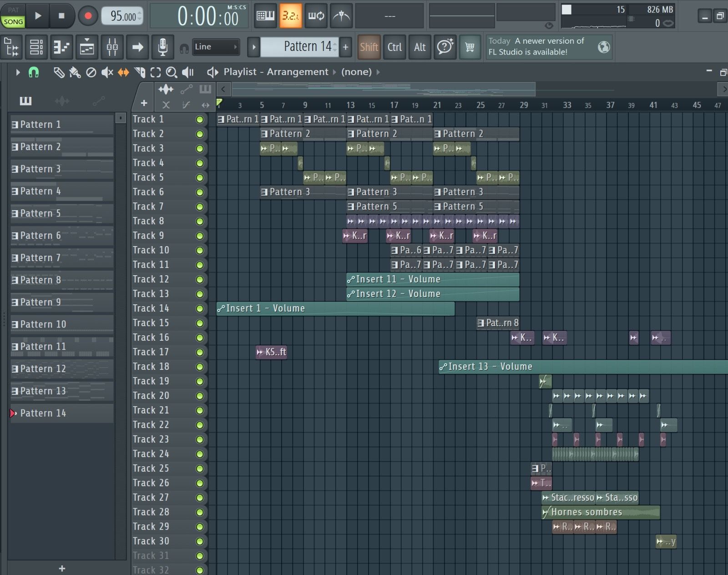The height and width of the screenshot is (575, 728).
Task: Add a new item below pattern list
Action: (x=62, y=568)
